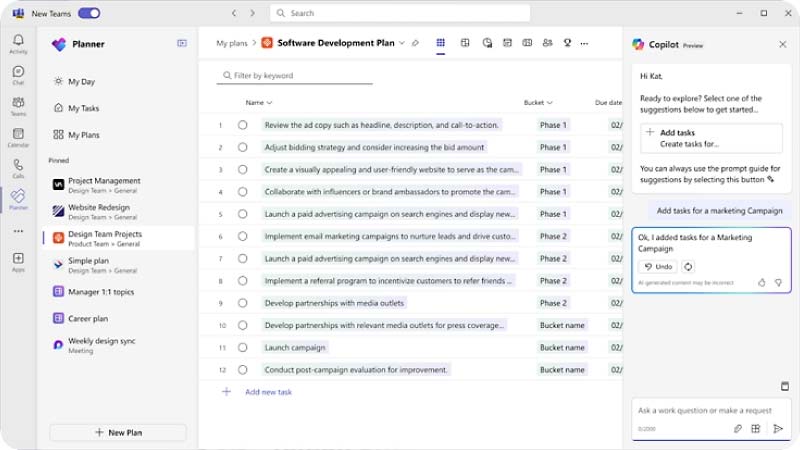Open the Goals trophy icon
Screen dimensions: 800x450
[x=567, y=43]
